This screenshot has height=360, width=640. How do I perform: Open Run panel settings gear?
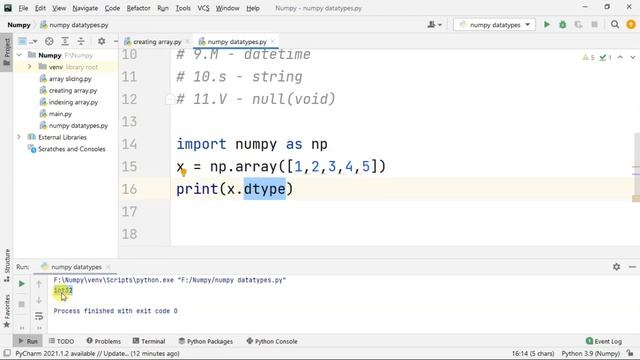coord(616,267)
